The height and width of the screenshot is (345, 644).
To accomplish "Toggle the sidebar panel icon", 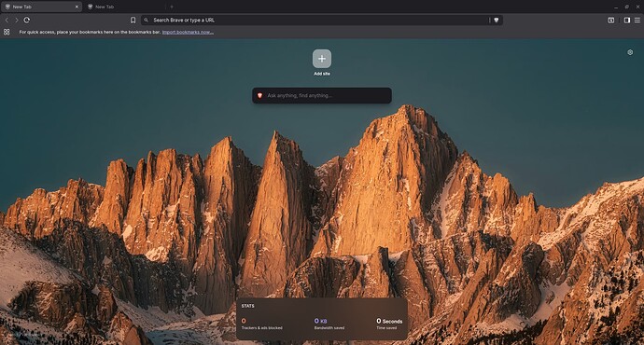I will (627, 21).
